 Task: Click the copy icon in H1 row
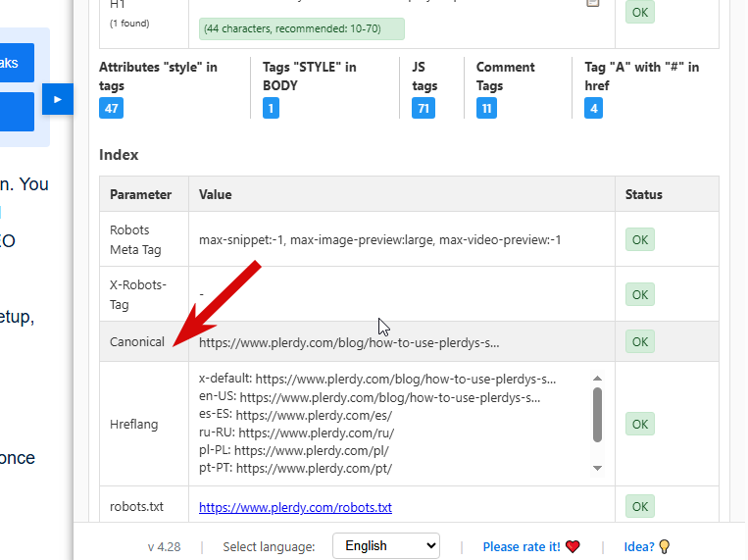[592, 3]
